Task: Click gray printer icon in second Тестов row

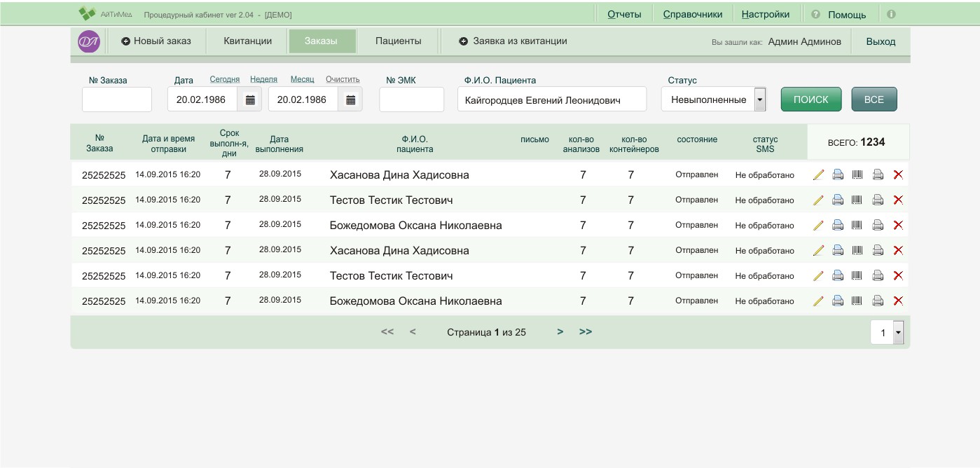Action: tap(878, 276)
